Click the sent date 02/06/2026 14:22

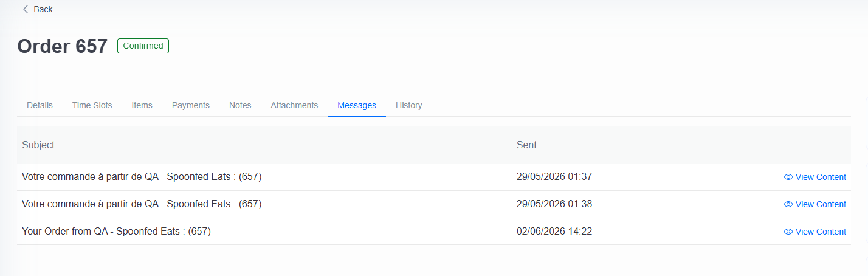tap(554, 232)
